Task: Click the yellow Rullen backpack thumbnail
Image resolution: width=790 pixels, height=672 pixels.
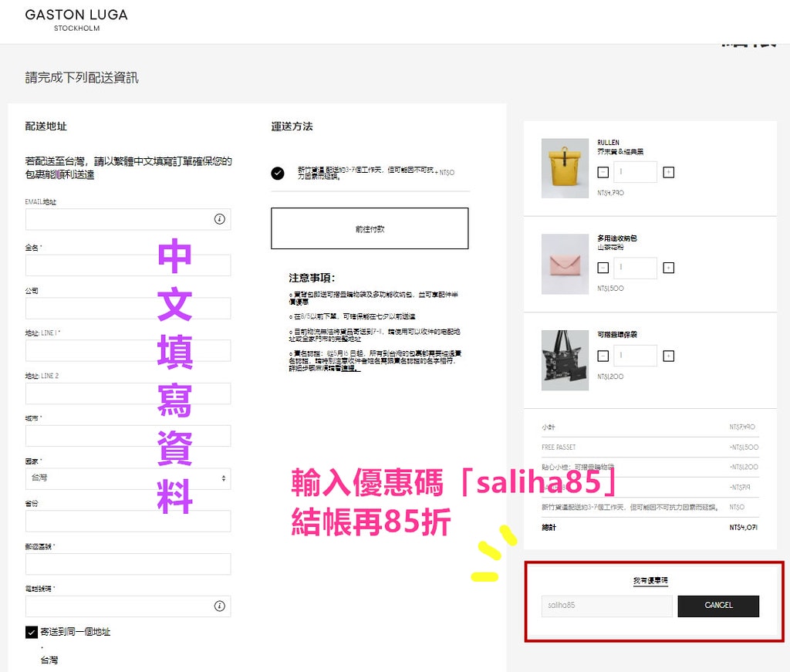Action: [565, 168]
